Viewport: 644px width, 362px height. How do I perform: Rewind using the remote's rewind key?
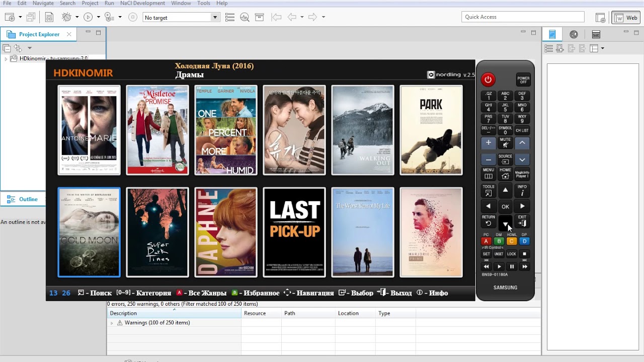[486, 266]
